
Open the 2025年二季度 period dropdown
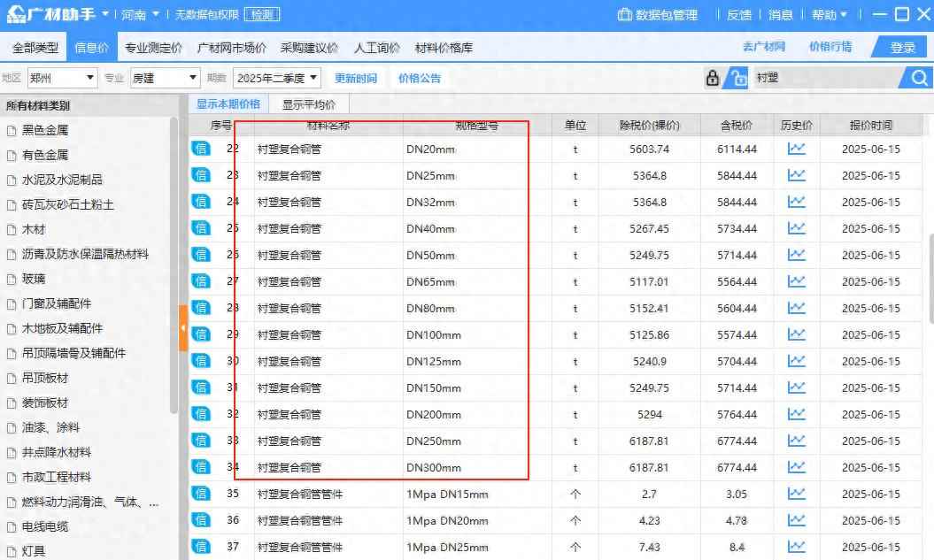click(276, 78)
